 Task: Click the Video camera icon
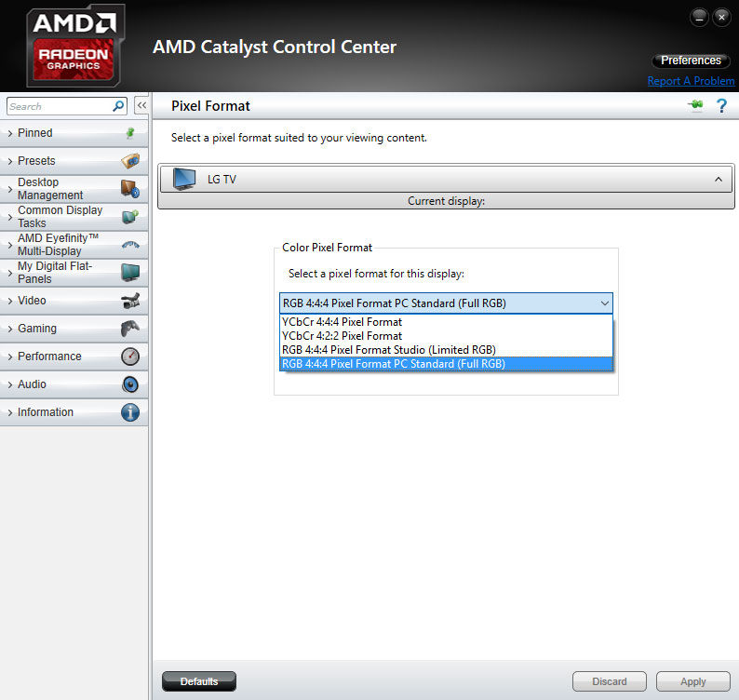(130, 301)
